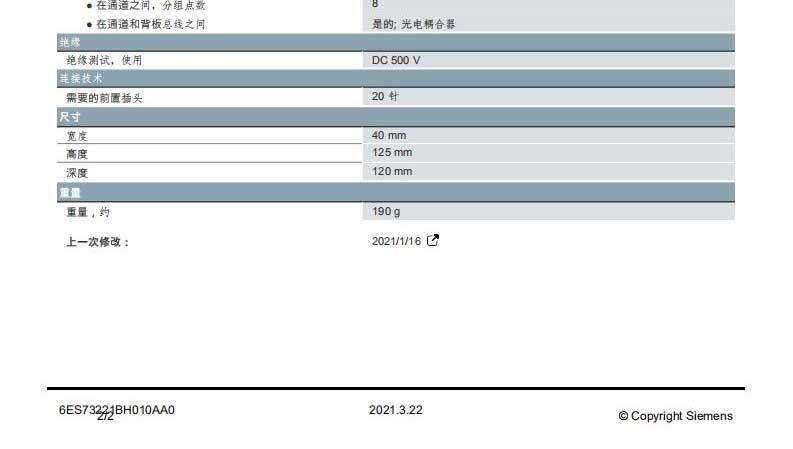
Task: Click the 重量 section header bar
Action: [70, 192]
